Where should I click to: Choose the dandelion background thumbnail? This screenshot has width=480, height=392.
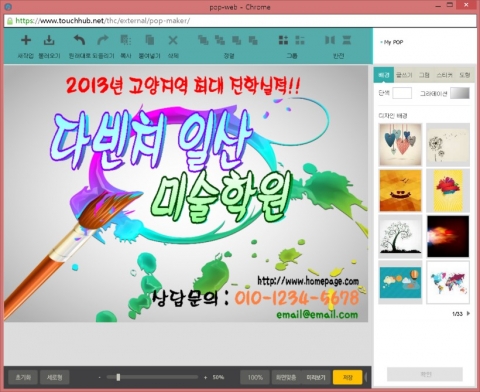[x=448, y=144]
